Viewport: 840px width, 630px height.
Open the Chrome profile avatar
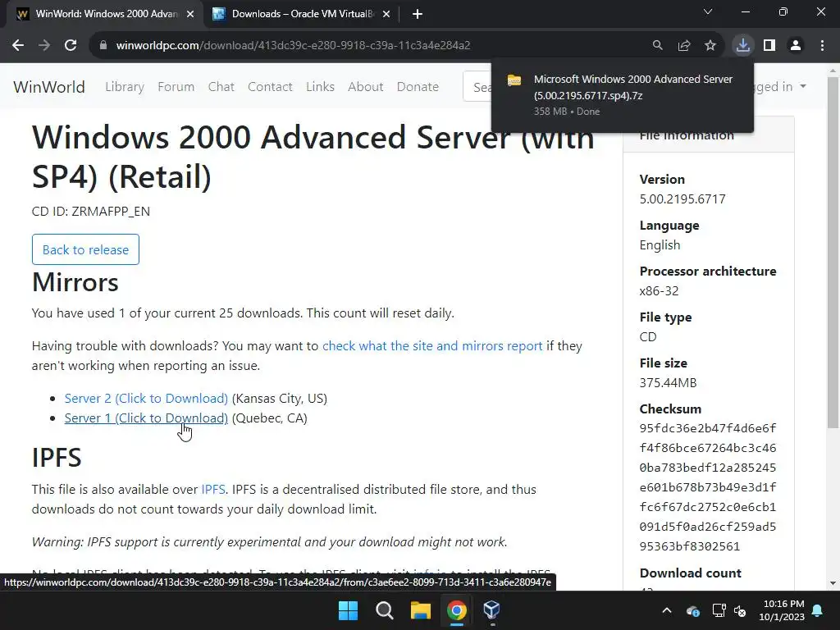(796, 46)
